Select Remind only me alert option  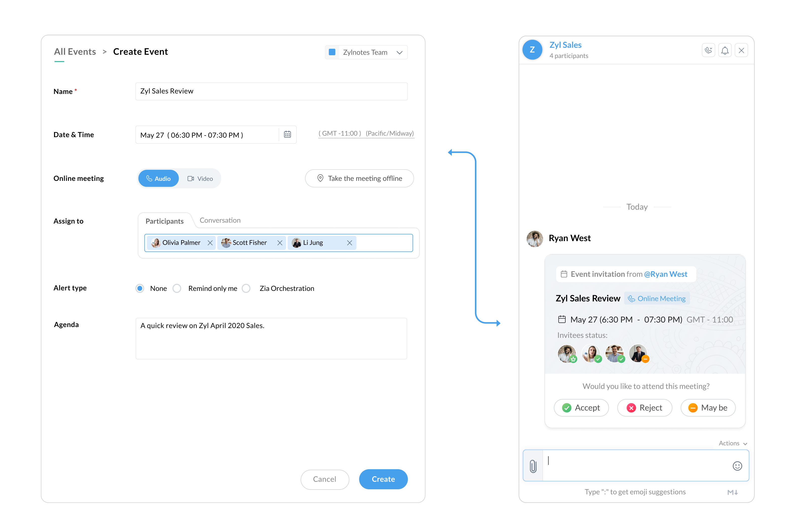coord(178,288)
